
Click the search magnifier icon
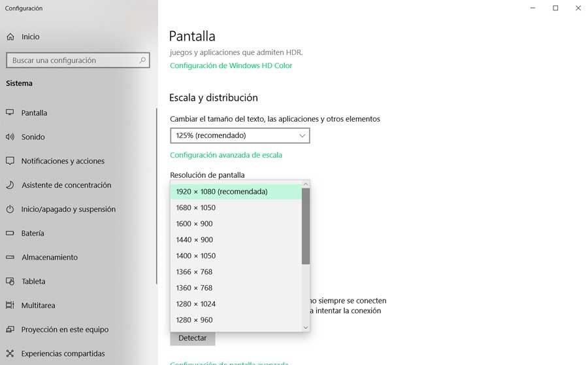coord(142,60)
